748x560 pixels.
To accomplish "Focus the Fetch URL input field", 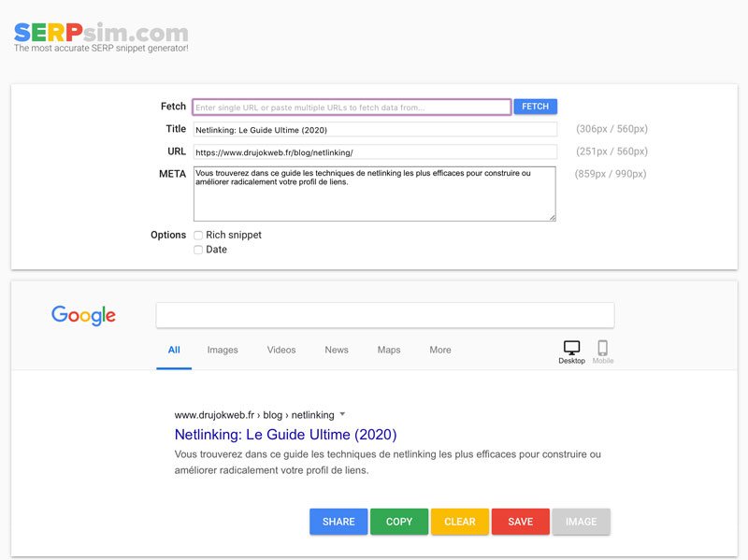I will click(352, 108).
